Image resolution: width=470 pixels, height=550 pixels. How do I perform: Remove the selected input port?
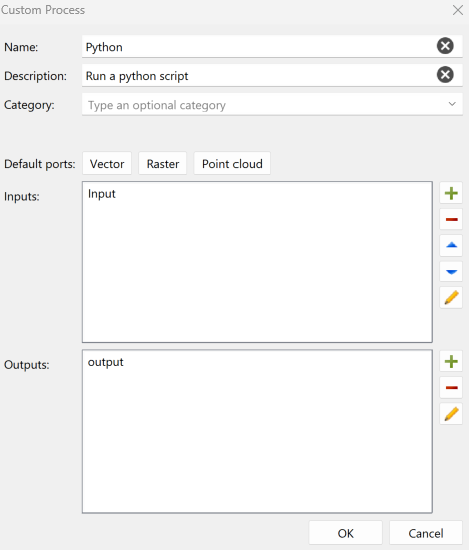[x=451, y=219]
